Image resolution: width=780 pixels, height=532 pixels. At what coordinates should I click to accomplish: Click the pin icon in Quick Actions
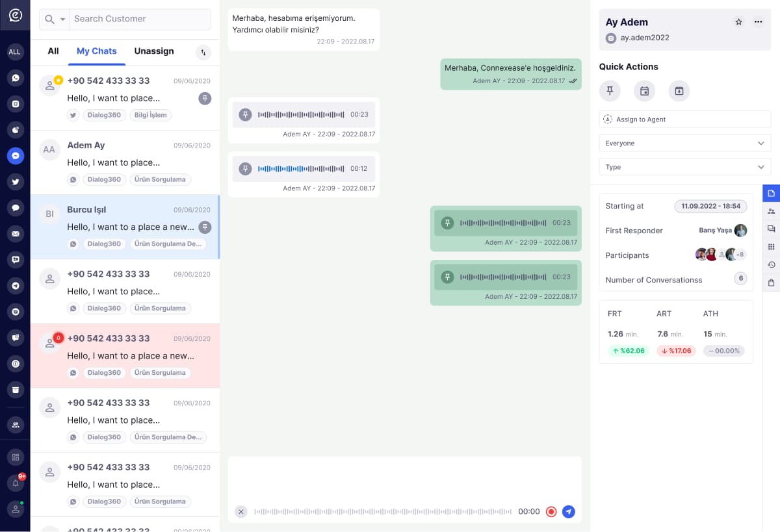(610, 91)
